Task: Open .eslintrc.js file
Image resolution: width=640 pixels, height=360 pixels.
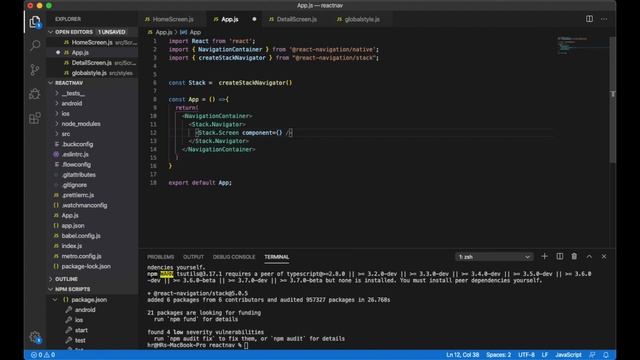Action: (75, 155)
